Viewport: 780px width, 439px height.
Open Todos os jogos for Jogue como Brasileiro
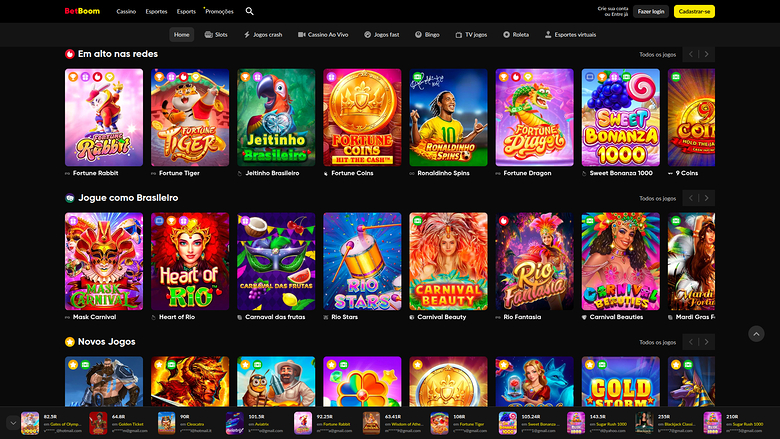(657, 198)
